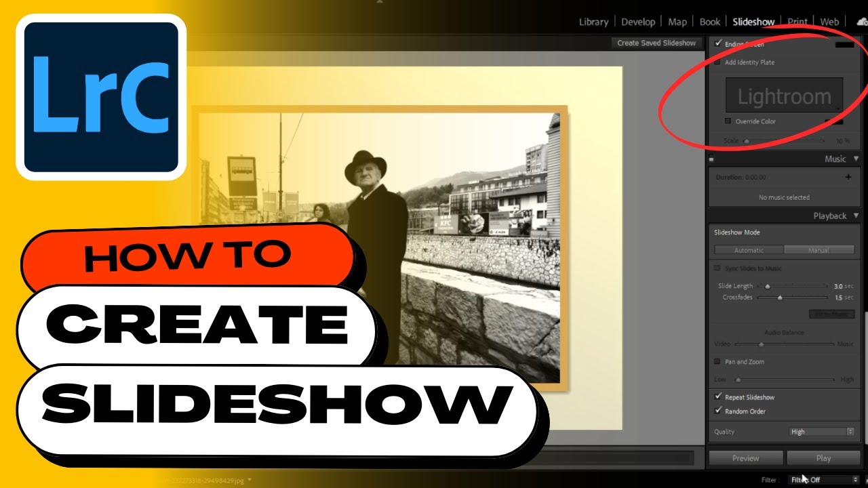Click the identity plate Scale slider
This screenshot has width=868, height=488.
(784, 141)
